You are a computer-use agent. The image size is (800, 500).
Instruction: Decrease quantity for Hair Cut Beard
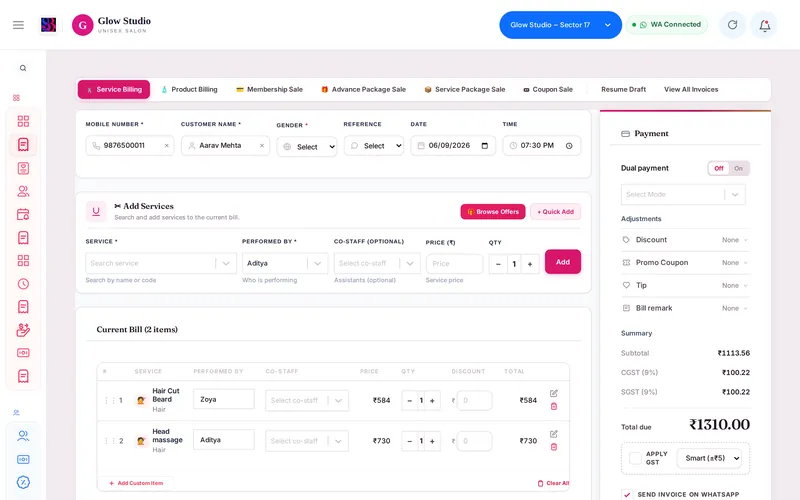click(410, 401)
